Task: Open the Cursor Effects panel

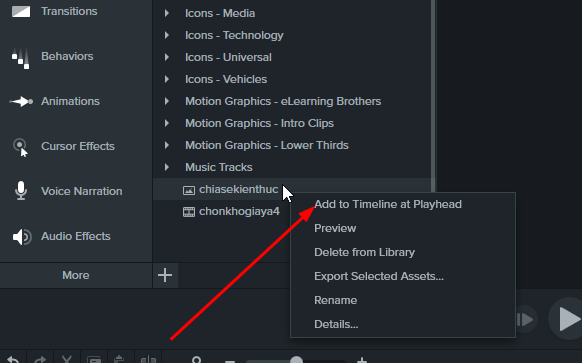Action: (63, 146)
